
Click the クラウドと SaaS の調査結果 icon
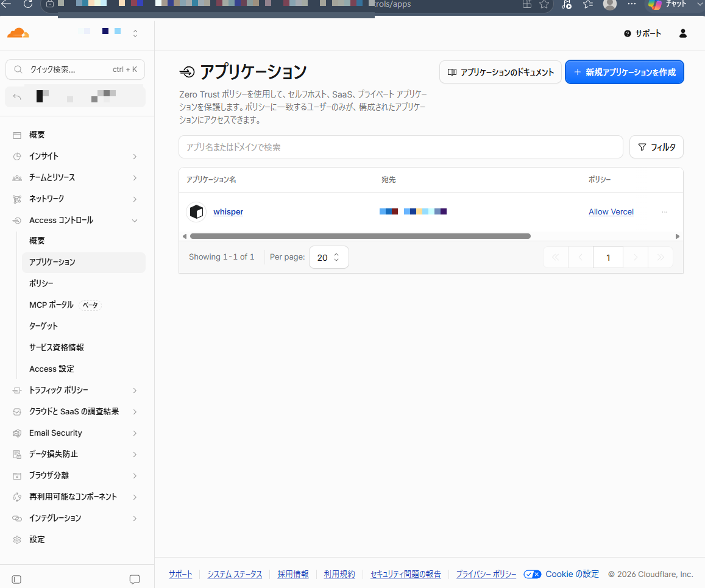click(17, 412)
